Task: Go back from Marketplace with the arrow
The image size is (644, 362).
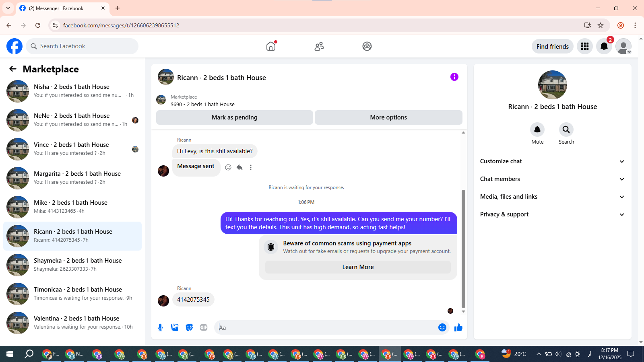Action: point(13,69)
